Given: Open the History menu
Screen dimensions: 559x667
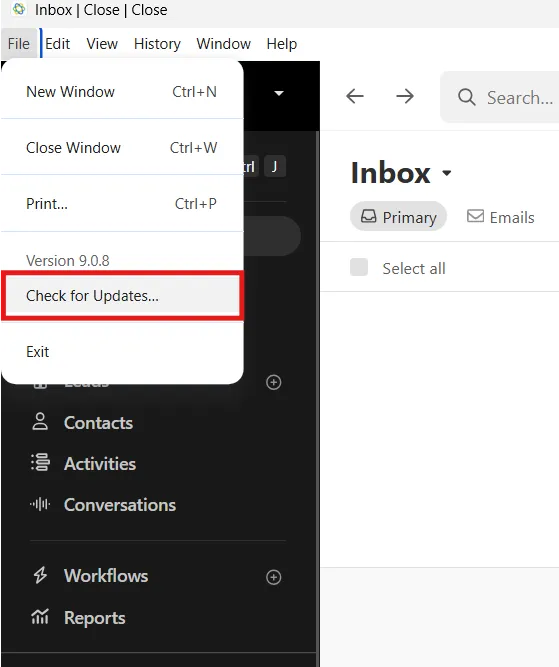Looking at the screenshot, I should 157,44.
